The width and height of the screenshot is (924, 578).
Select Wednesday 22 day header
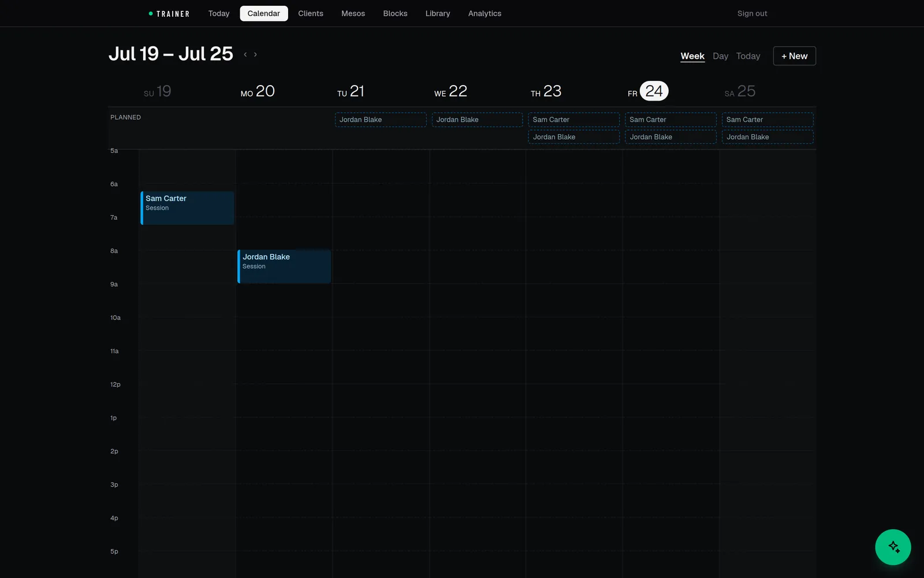point(450,91)
